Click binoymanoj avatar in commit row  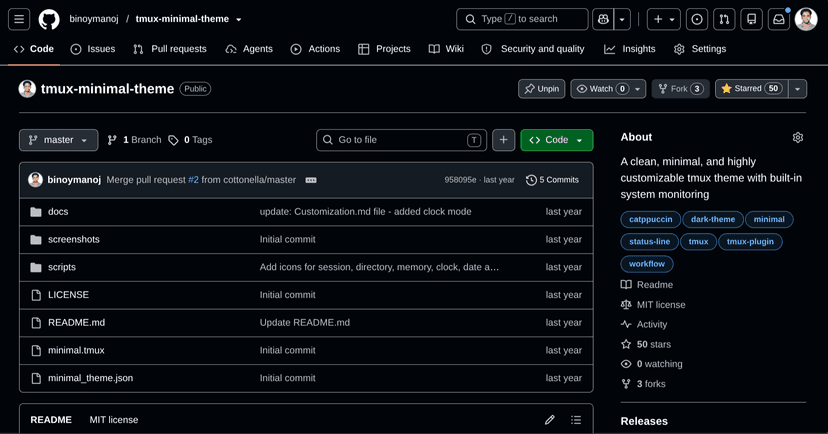pyautogui.click(x=35, y=180)
